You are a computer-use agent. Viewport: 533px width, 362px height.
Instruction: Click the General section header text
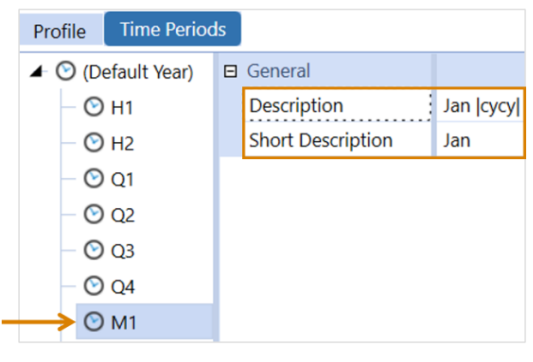pos(278,71)
